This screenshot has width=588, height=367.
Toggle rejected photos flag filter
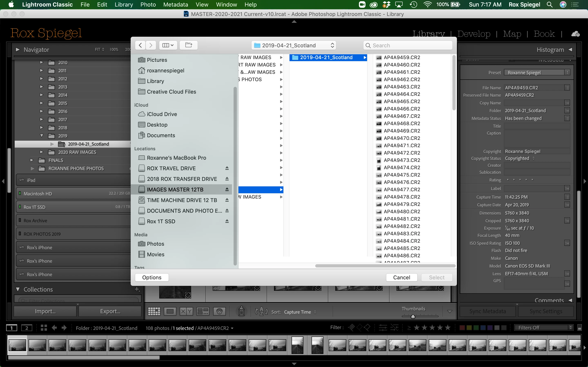point(367,328)
